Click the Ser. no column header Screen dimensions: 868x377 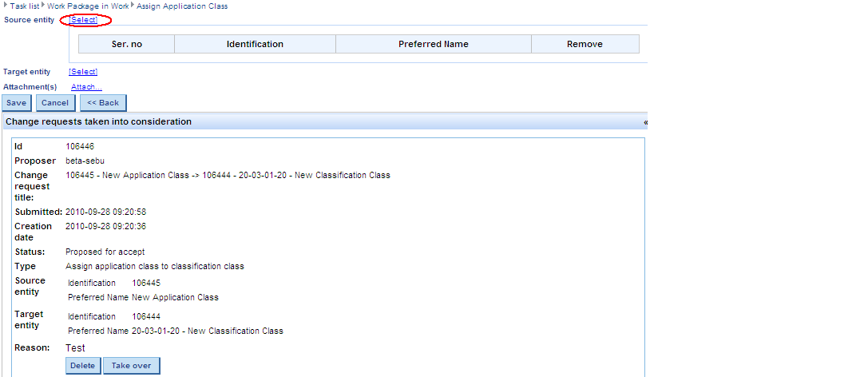[126, 44]
